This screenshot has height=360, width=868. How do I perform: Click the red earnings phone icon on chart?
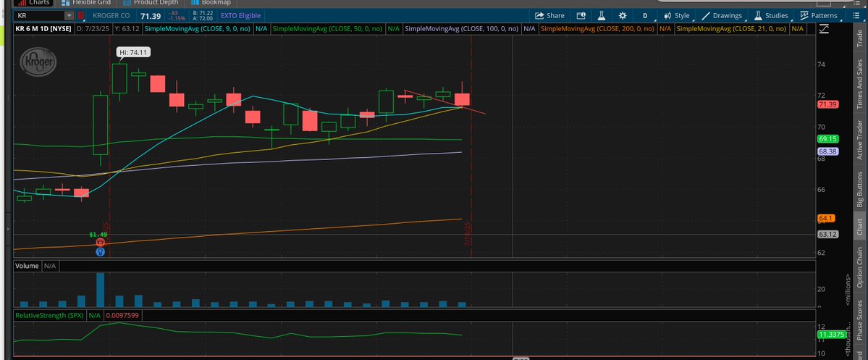[x=100, y=243]
